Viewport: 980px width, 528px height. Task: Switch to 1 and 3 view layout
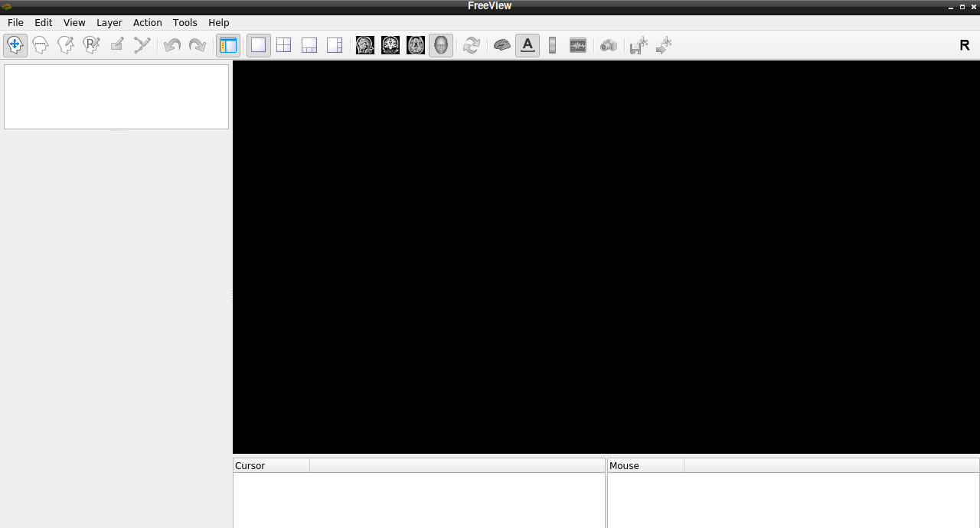tap(309, 46)
